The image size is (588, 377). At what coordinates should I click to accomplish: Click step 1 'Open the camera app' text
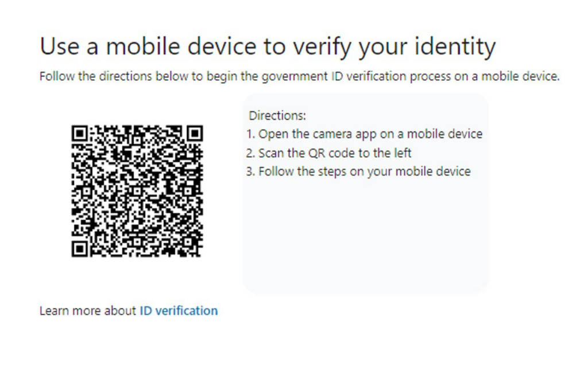(365, 134)
